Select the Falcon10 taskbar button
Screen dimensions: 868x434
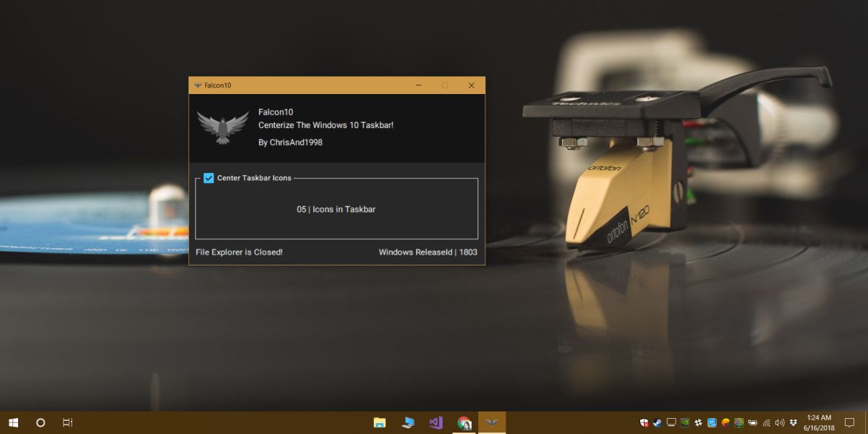pos(492,422)
